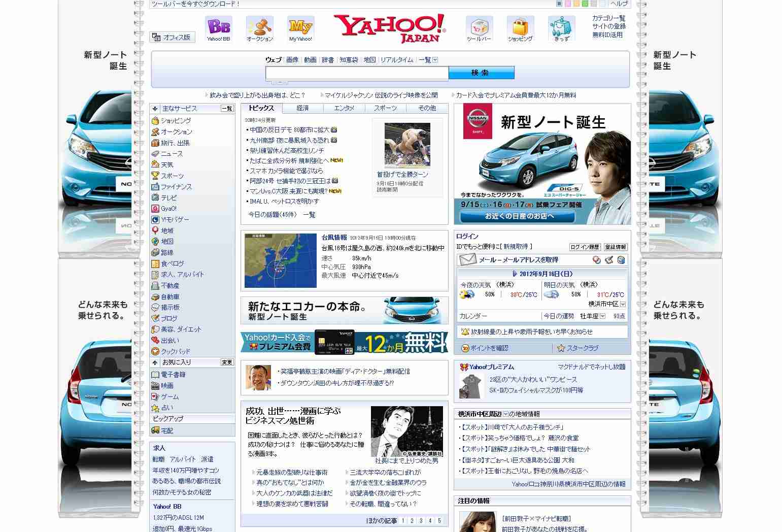Open the 一覧 dropdown in search categories
The width and height of the screenshot is (782, 532).
click(x=435, y=60)
